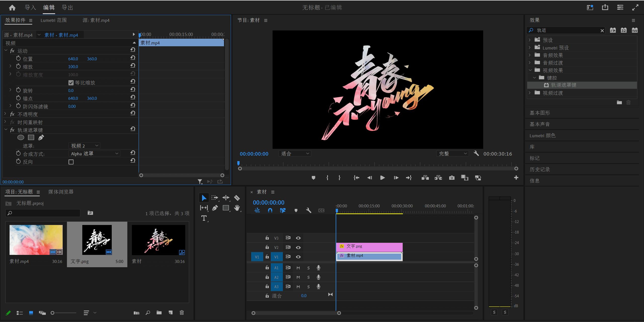
Task: Select the Ripple Edit tool
Action: 226,198
